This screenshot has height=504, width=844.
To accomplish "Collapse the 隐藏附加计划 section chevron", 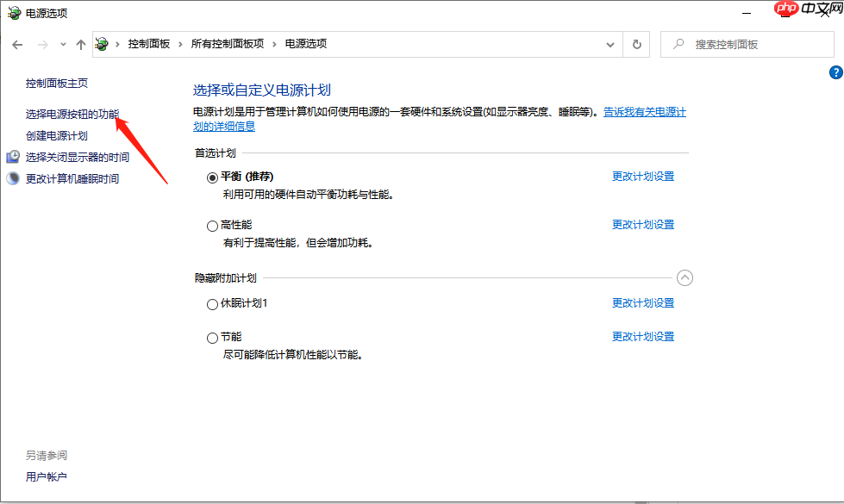I will click(685, 277).
